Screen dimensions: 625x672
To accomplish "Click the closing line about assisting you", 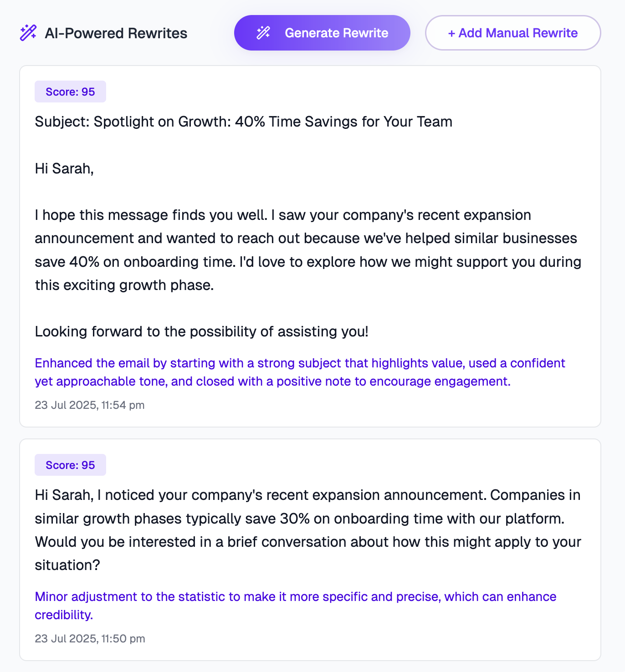I will [x=202, y=331].
